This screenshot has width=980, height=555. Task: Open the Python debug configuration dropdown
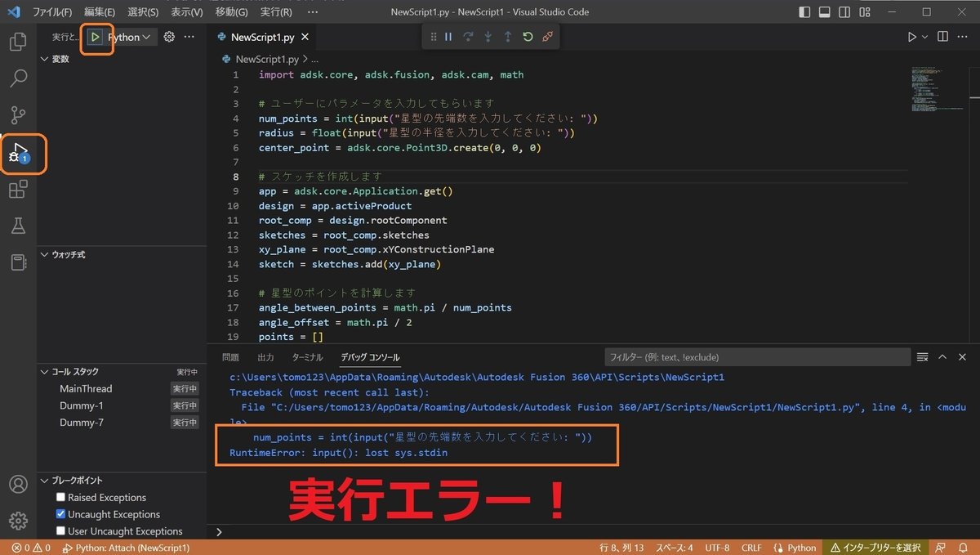click(x=130, y=37)
